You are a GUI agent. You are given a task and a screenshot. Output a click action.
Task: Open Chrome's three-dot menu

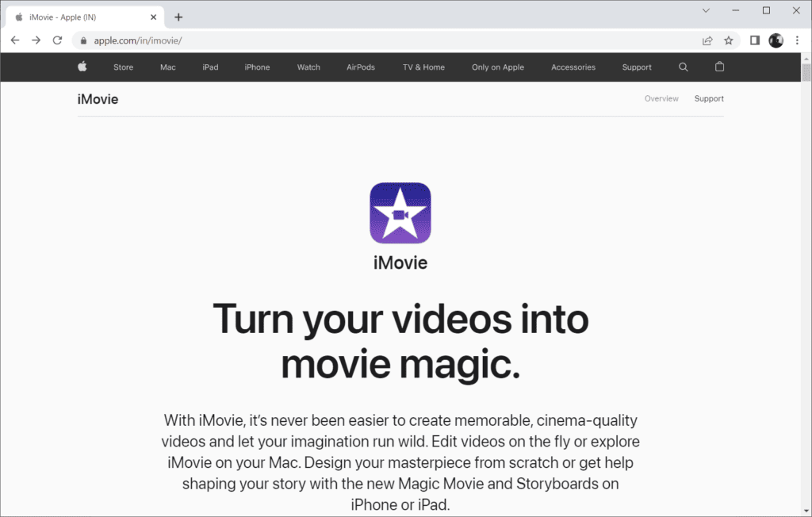[797, 40]
